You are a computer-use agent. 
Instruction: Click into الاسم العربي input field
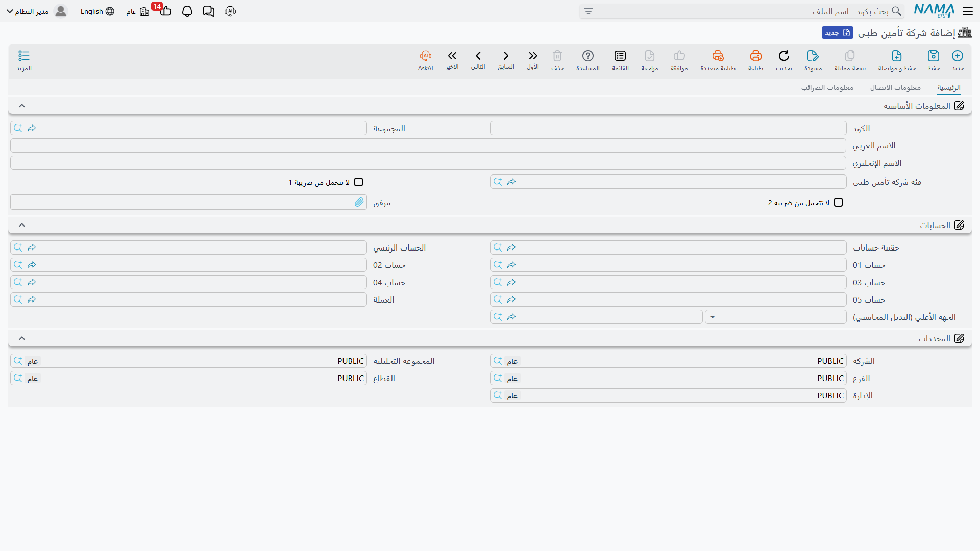[428, 145]
